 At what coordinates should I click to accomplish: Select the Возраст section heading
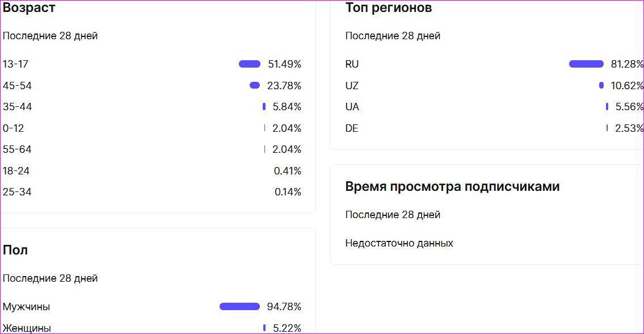(x=29, y=8)
